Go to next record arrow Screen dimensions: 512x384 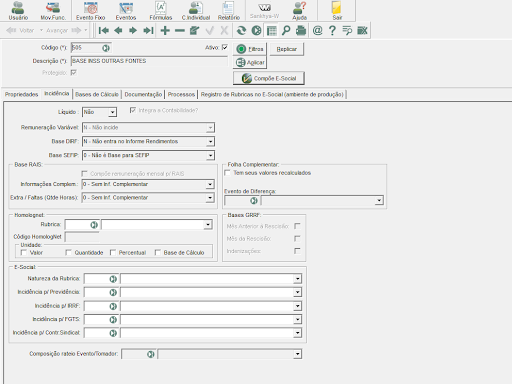[133, 31]
